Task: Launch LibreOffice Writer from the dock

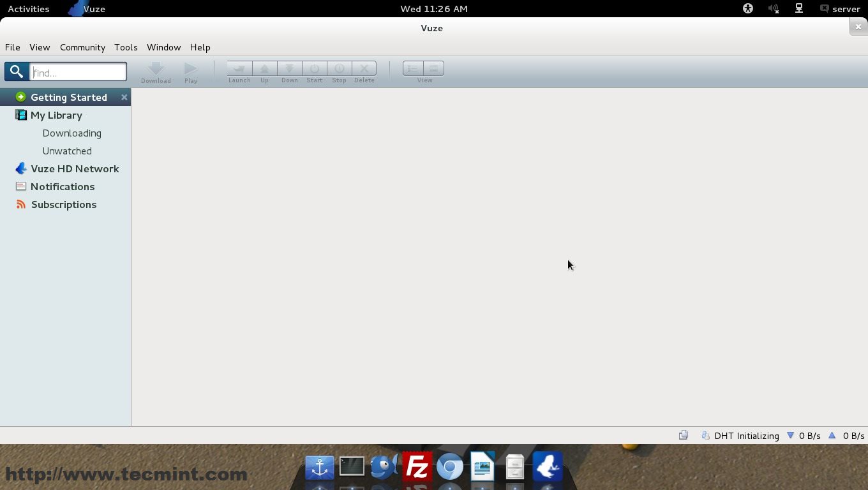Action: point(483,466)
